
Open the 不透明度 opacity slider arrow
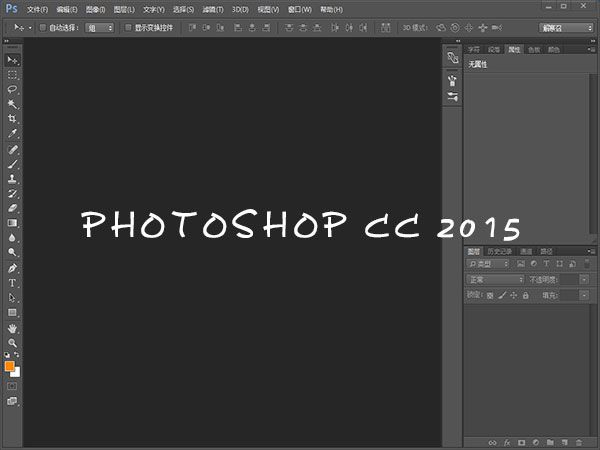point(584,280)
